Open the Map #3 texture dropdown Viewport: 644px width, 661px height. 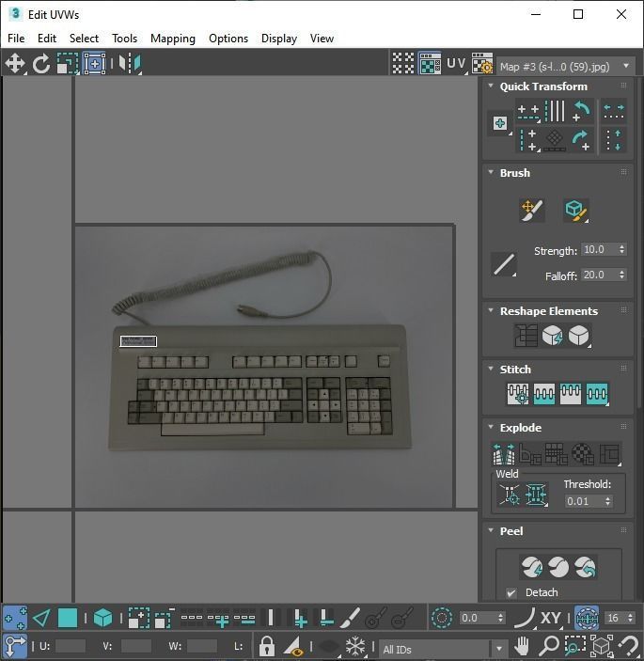(x=565, y=67)
